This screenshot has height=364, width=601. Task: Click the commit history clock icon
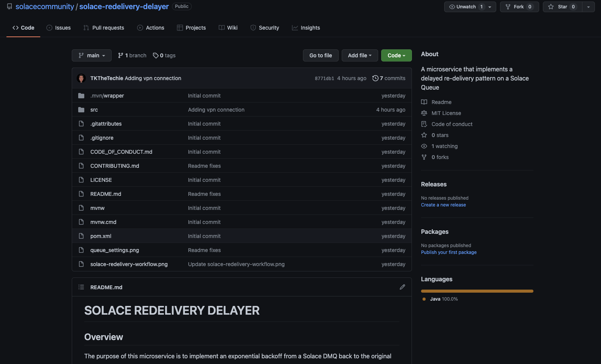click(375, 78)
